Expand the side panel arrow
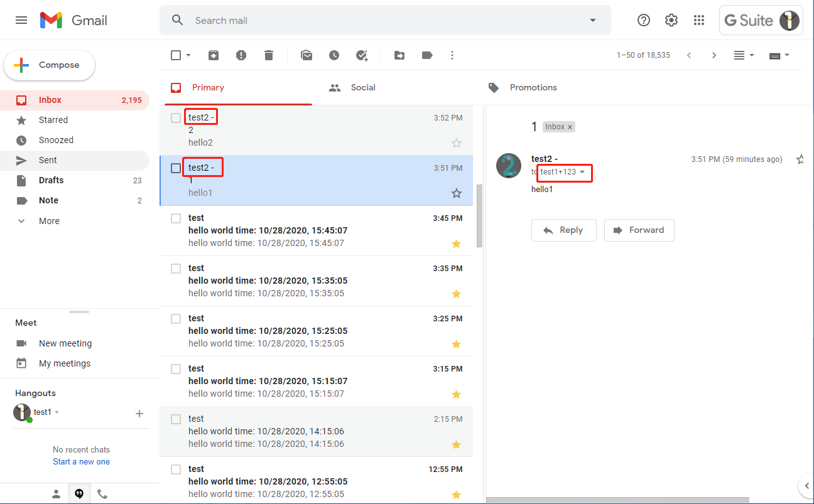Screen dimensions: 814x504 pyautogui.click(x=806, y=485)
